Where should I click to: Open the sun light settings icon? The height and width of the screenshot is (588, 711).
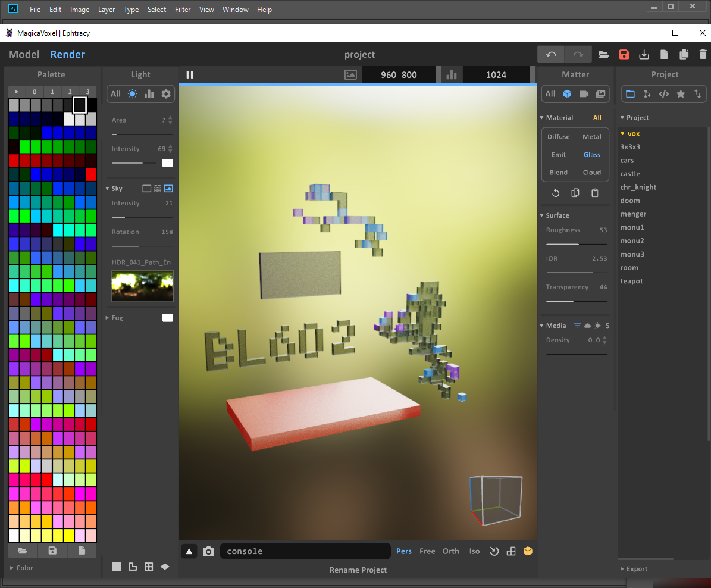click(x=132, y=94)
